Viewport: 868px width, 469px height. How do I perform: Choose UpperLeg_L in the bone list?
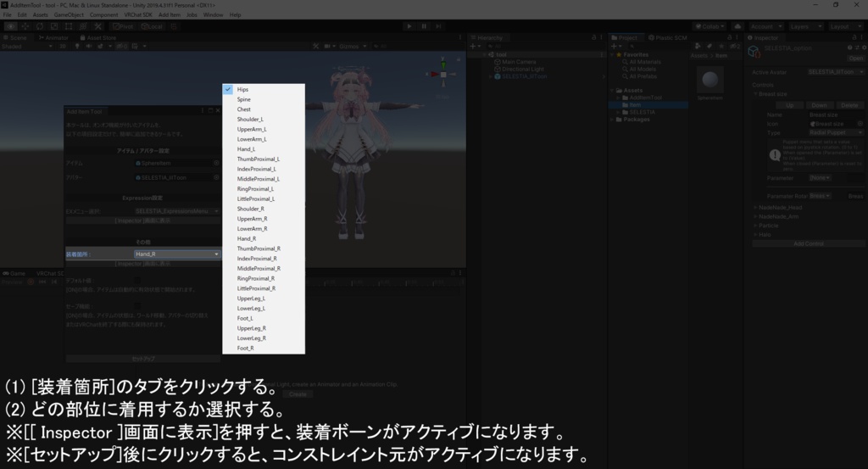tap(264, 299)
